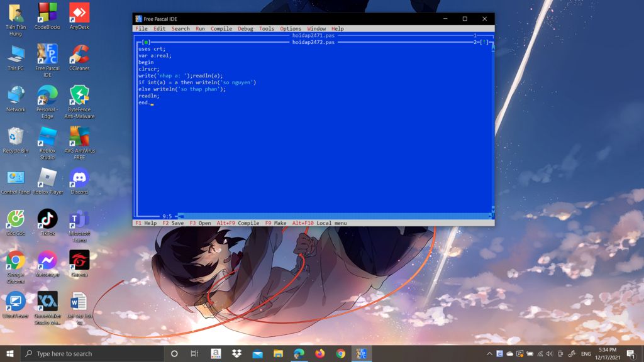The width and height of the screenshot is (644, 362).
Task: Select the ByteFence Anti-Malware icon
Action: [79, 102]
